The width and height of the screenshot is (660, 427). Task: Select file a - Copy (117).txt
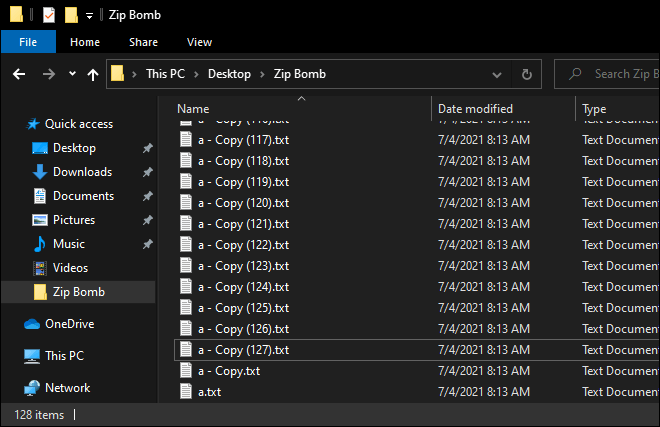click(x=244, y=140)
